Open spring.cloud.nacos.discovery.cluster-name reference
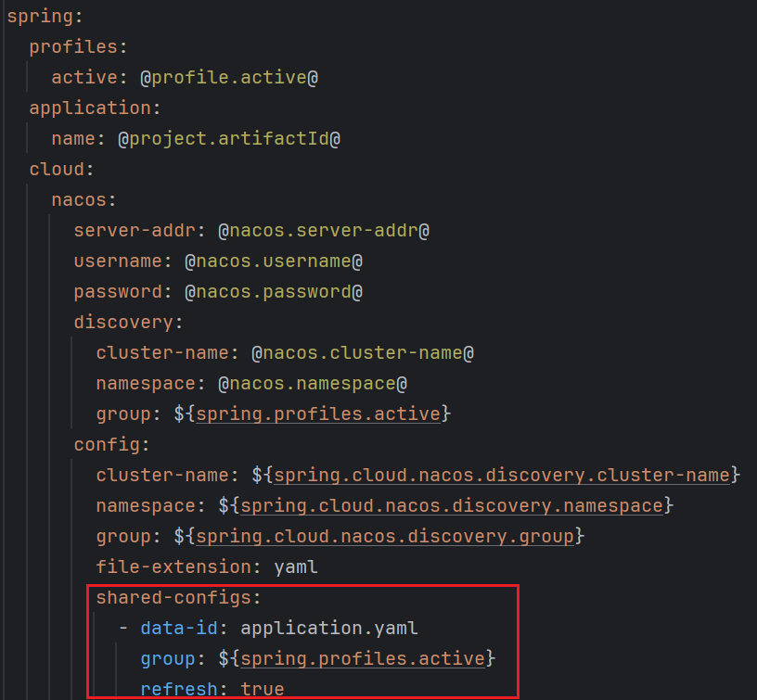757x700 pixels. point(502,476)
